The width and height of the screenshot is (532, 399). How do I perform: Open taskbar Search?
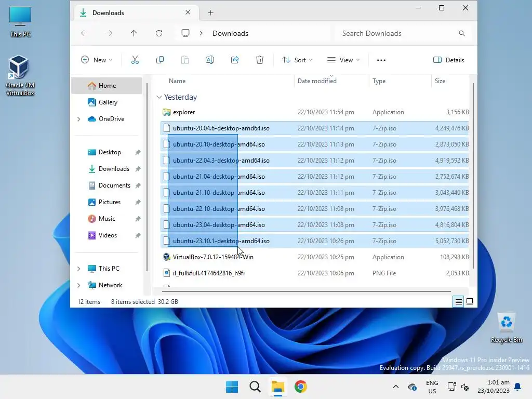255,387
